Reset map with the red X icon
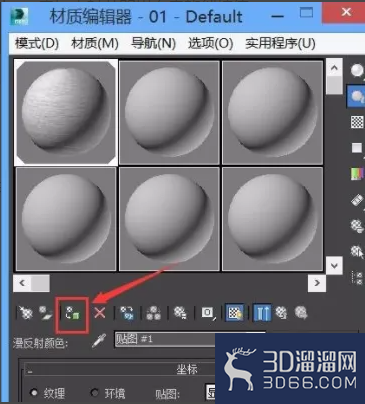 click(100, 313)
